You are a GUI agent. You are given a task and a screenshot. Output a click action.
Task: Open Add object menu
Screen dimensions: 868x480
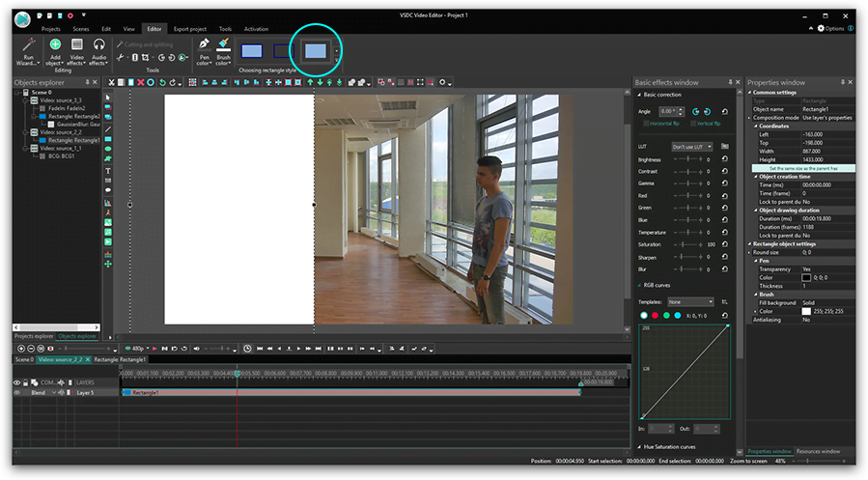55,51
